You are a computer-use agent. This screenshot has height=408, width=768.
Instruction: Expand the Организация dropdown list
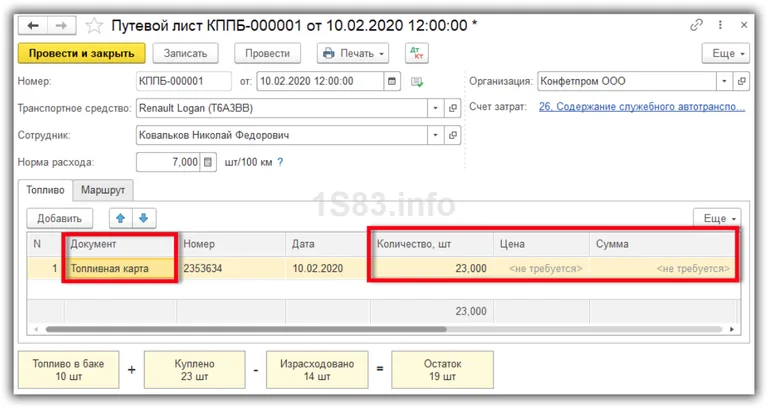pos(723,82)
